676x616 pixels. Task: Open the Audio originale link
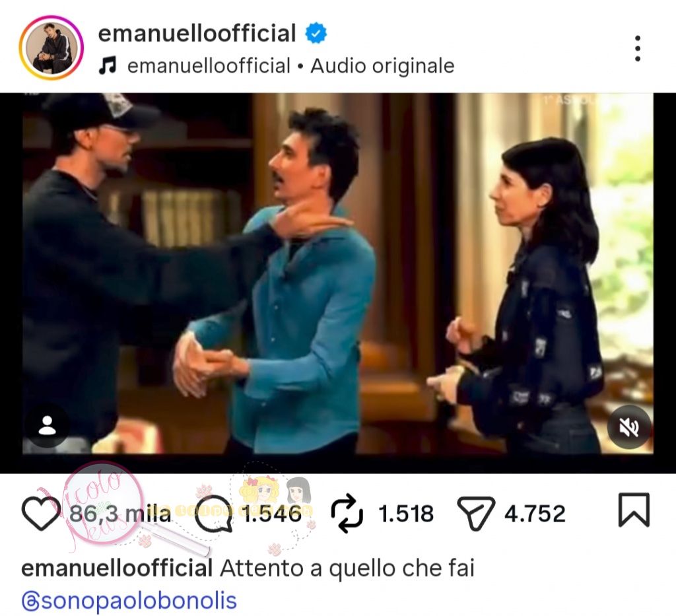click(382, 66)
